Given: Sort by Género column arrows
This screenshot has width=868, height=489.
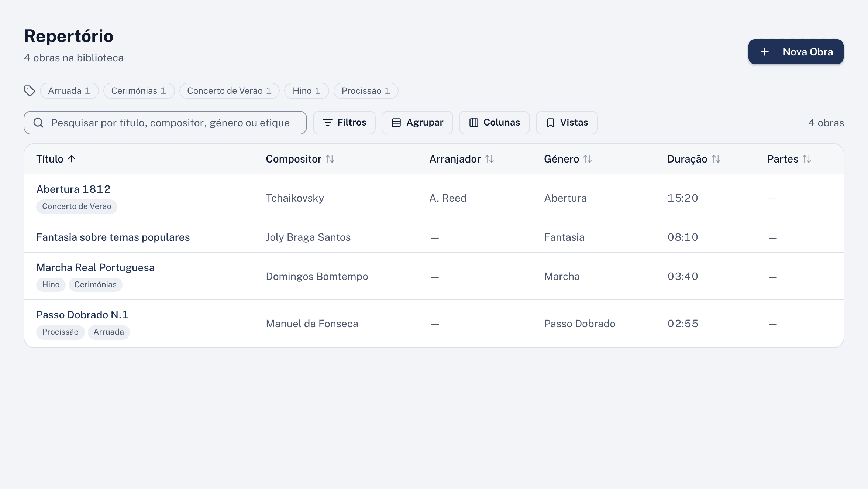Looking at the screenshot, I should (588, 159).
